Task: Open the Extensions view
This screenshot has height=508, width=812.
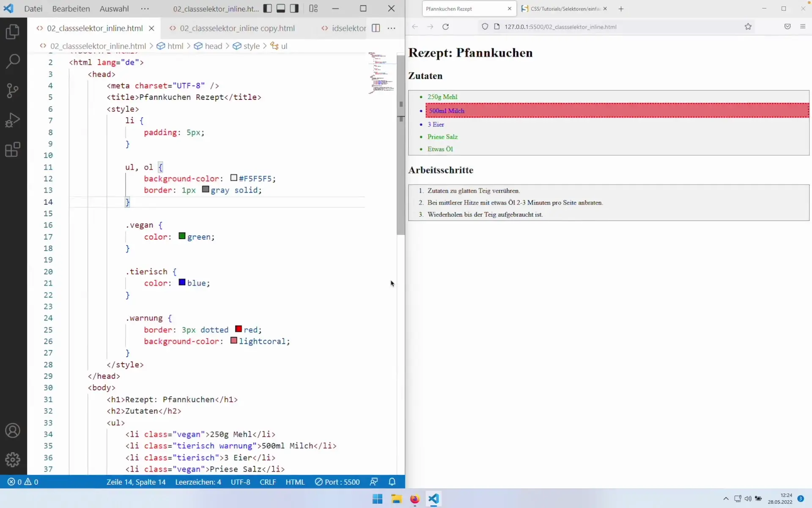Action: [13, 149]
